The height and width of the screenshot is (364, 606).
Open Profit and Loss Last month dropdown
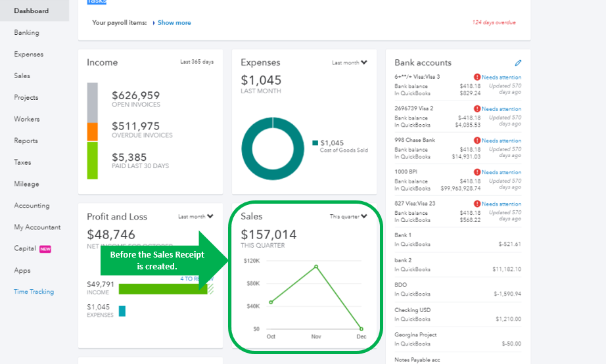pyautogui.click(x=196, y=216)
